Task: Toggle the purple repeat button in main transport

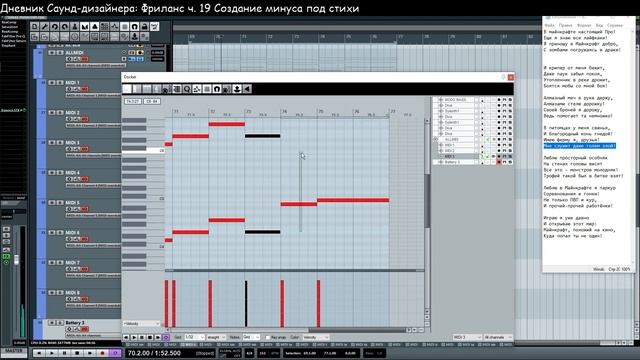Action: 115,353
